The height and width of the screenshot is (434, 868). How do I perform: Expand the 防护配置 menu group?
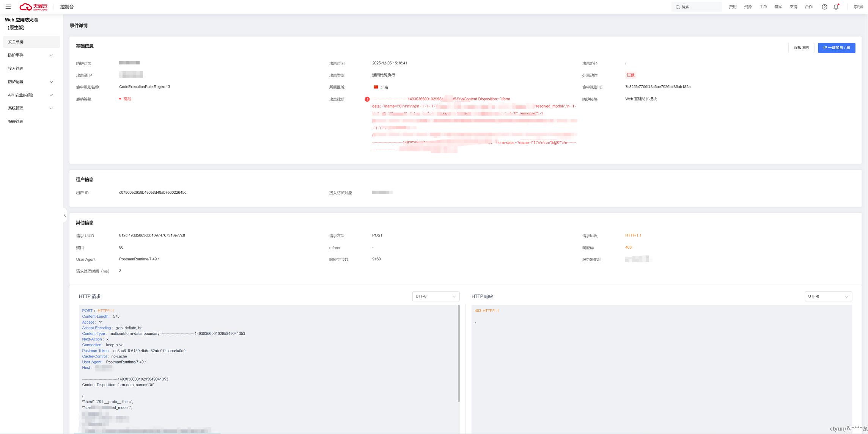click(x=31, y=82)
